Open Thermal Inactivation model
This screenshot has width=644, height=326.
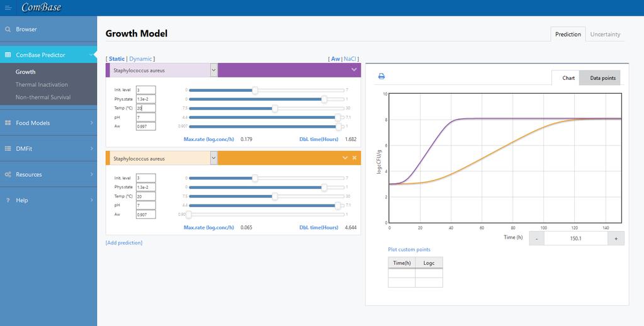(x=42, y=84)
